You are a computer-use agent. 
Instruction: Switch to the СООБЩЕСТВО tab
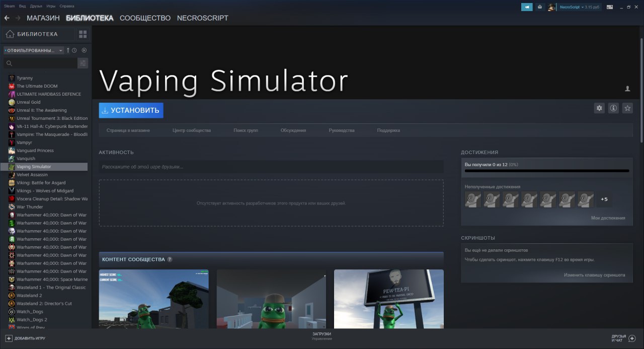pyautogui.click(x=145, y=18)
